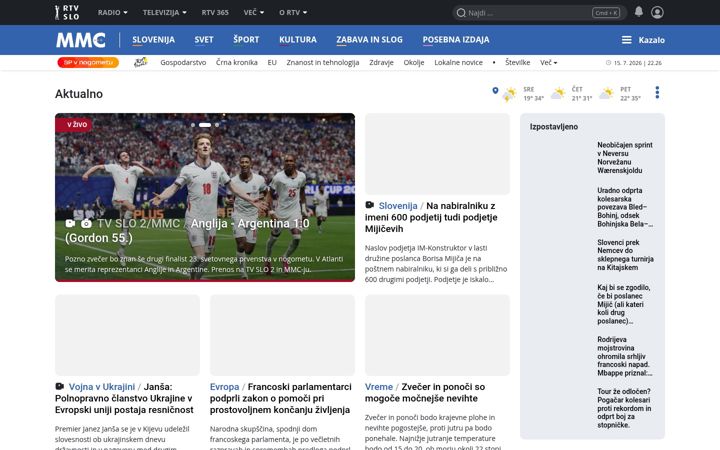The width and height of the screenshot is (720, 450).
Task: Open POSEBNA IZDAJA section
Action: point(456,40)
